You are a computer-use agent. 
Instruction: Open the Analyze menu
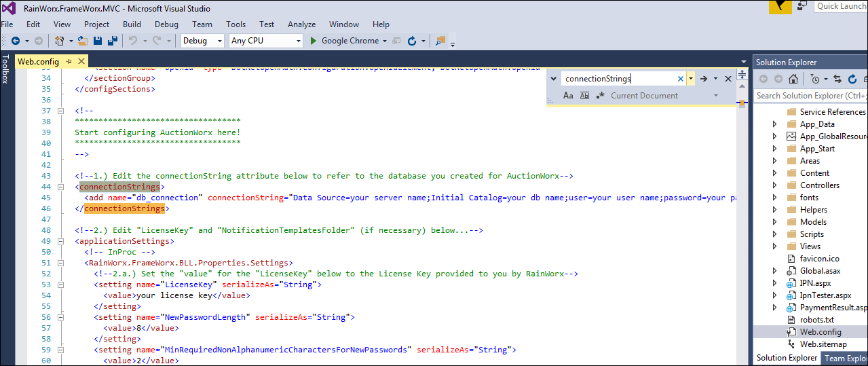point(302,24)
